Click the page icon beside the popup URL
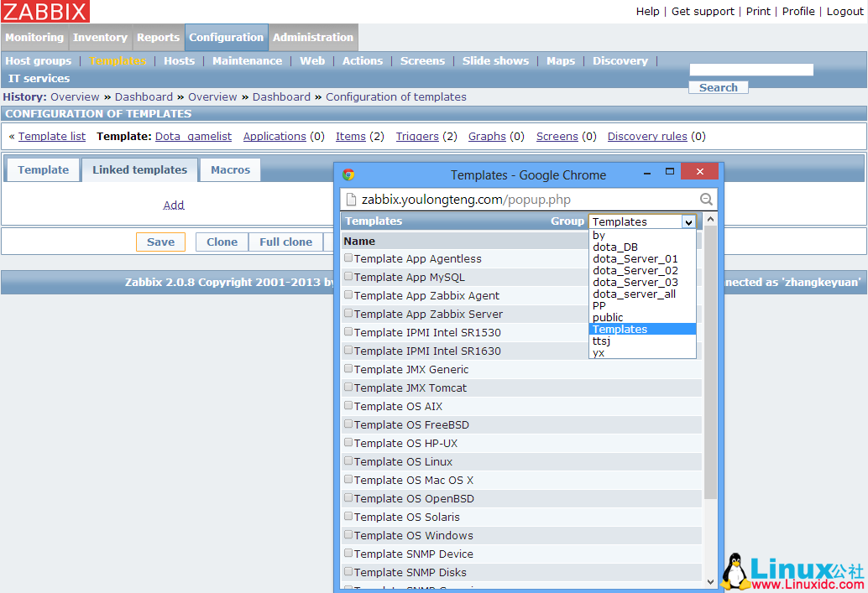 (350, 200)
